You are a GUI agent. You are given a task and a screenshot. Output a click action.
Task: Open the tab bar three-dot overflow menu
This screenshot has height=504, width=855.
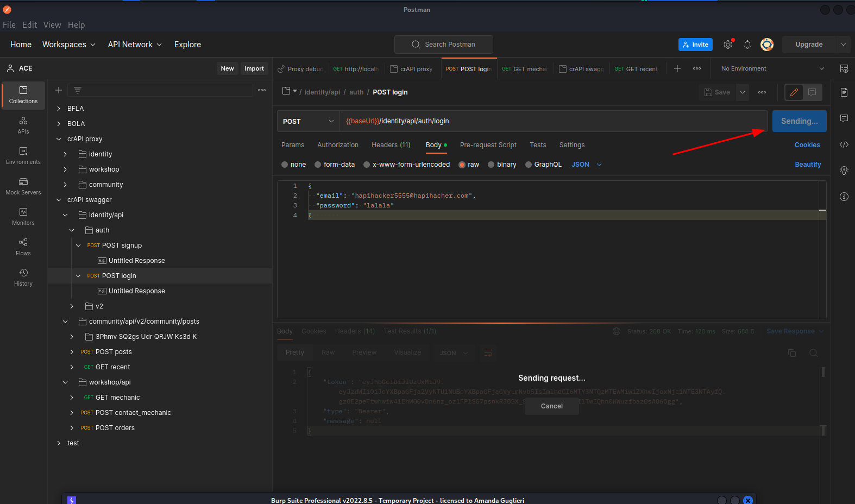[x=697, y=68]
